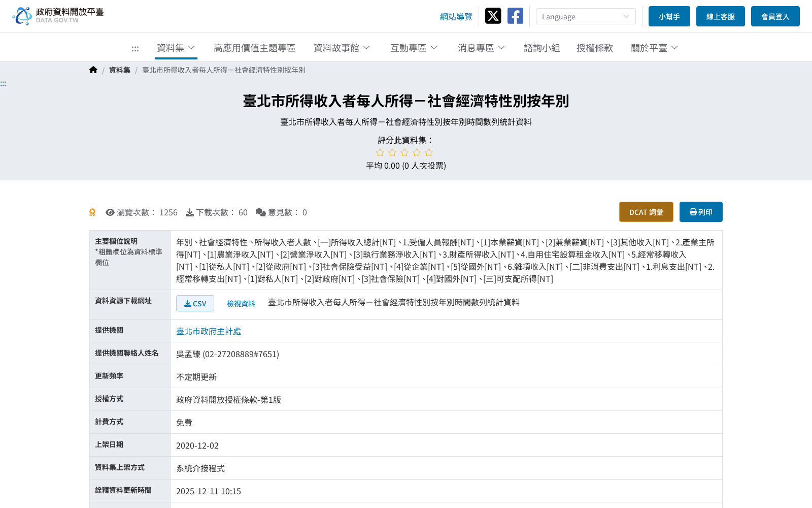Click the 資料集 breadcrumb link

pos(120,70)
